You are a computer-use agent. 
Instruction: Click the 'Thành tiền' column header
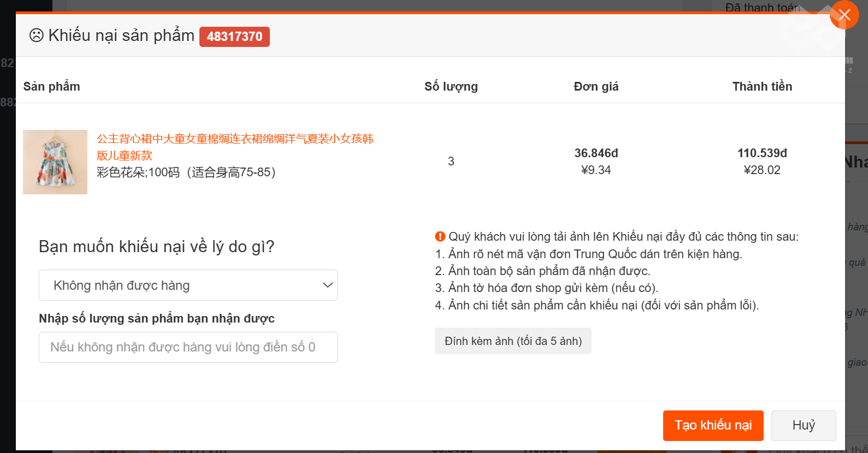[x=762, y=87]
